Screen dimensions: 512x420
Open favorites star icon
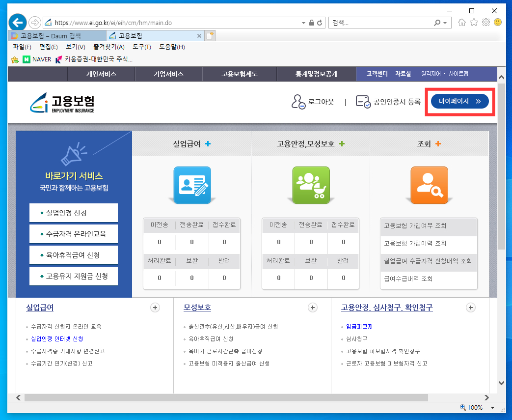tap(474, 22)
